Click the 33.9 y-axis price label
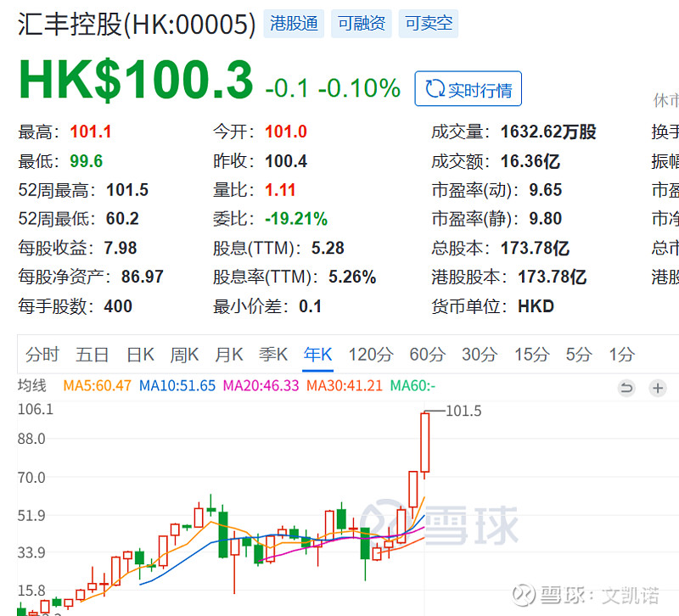 pyautogui.click(x=31, y=553)
